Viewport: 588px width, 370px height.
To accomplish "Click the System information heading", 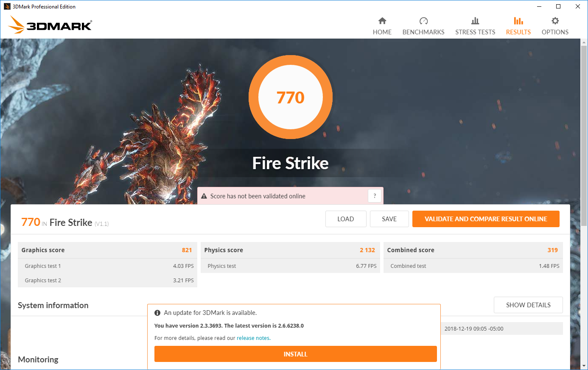I will 53,306.
